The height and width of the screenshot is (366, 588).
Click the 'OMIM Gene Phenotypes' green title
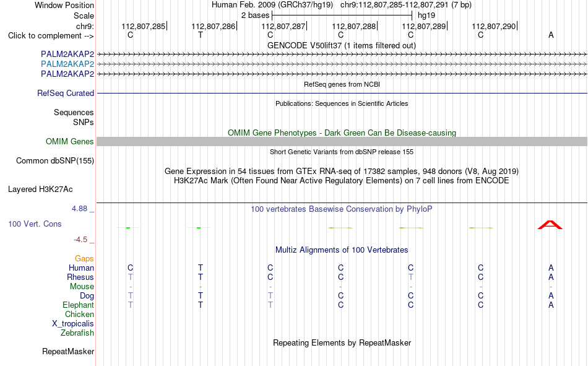pyautogui.click(x=342, y=133)
